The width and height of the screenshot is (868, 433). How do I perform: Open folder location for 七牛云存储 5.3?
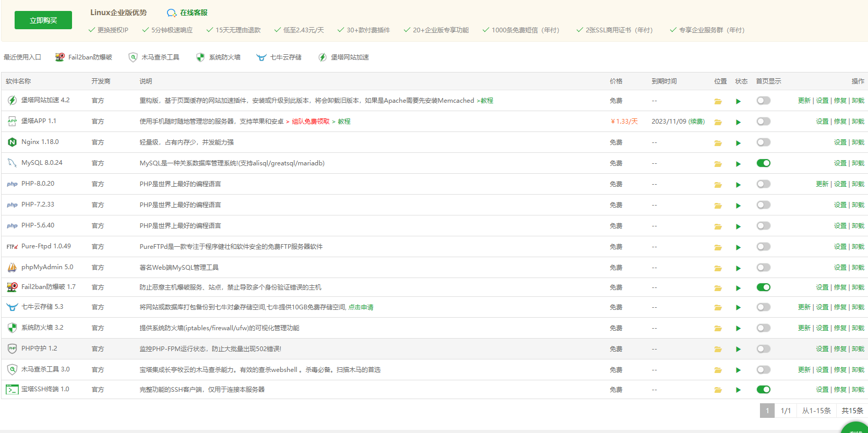[718, 308]
